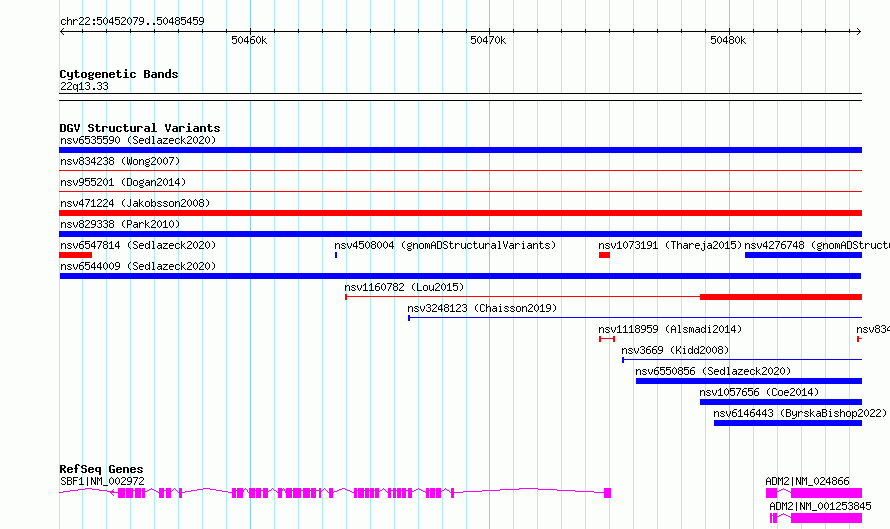
Task: Click the short red nsv6547814 bar
Action: (75, 255)
